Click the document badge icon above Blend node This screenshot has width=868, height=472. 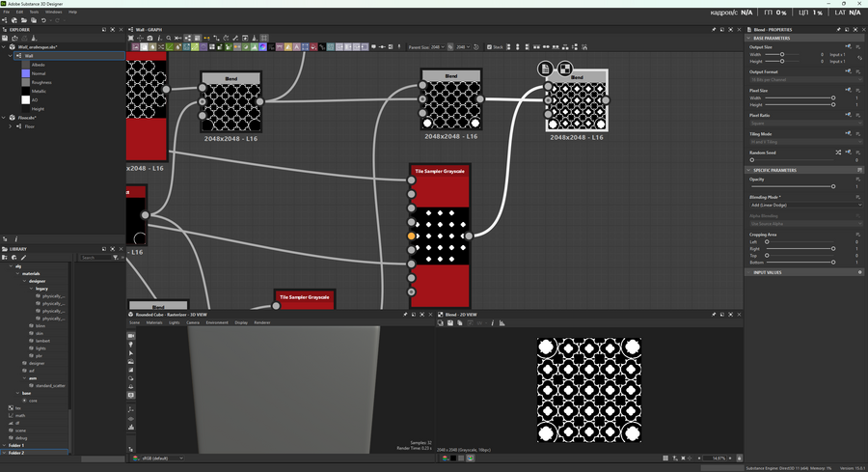click(546, 69)
